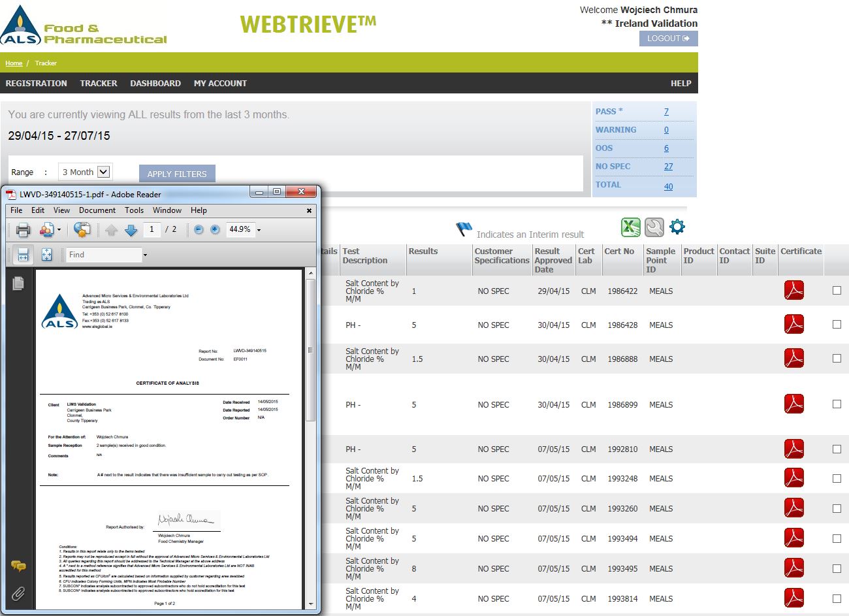Open PDF certificate for Cert No 1993248
Viewport: 849px width, 616px height.
tap(793, 478)
